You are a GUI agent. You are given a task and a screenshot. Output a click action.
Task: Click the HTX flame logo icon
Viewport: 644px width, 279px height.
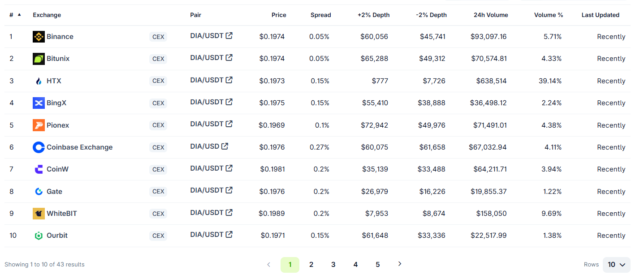click(39, 81)
